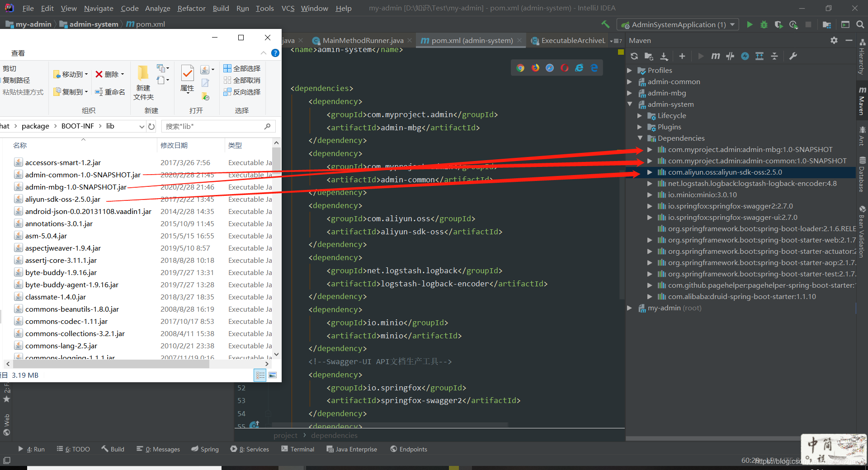Screen dimensions: 868x470
Task: Open pom.xml in Safari browser icon
Action: pos(550,68)
